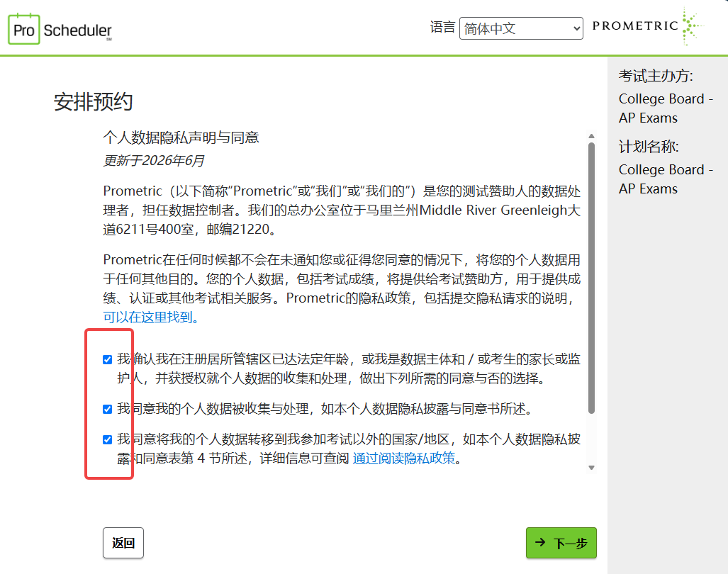Uncheck the personal data collection consent checkbox
The width and height of the screenshot is (728, 574).
(107, 409)
